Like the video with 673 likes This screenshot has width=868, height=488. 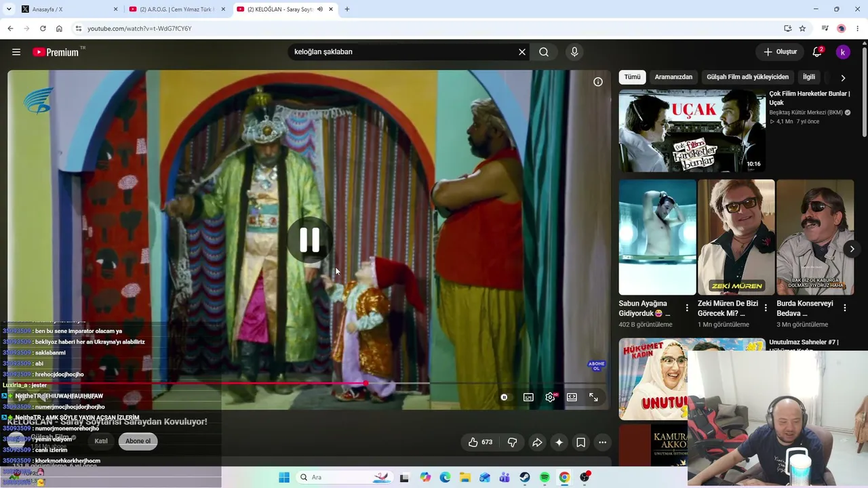480,443
